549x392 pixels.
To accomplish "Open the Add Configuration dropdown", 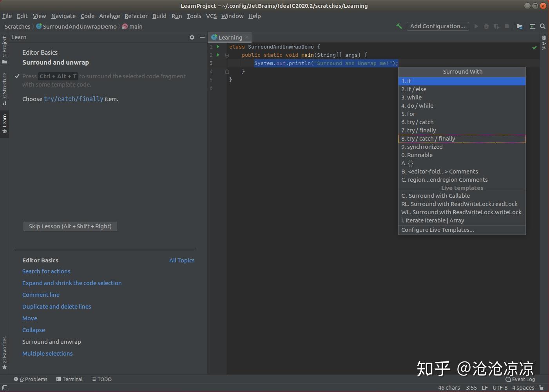I will point(438,26).
